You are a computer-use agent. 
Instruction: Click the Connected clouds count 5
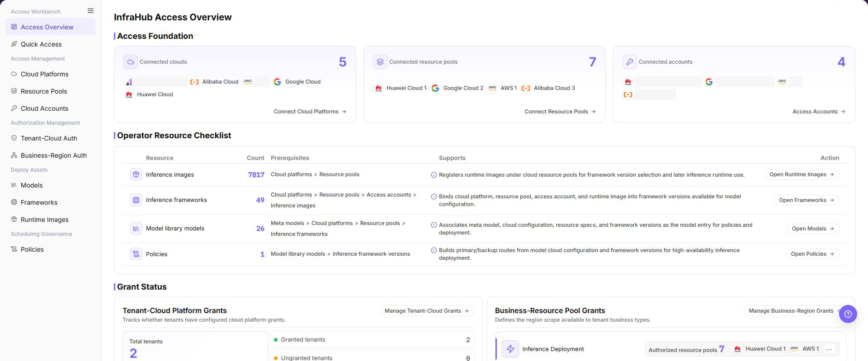click(343, 62)
